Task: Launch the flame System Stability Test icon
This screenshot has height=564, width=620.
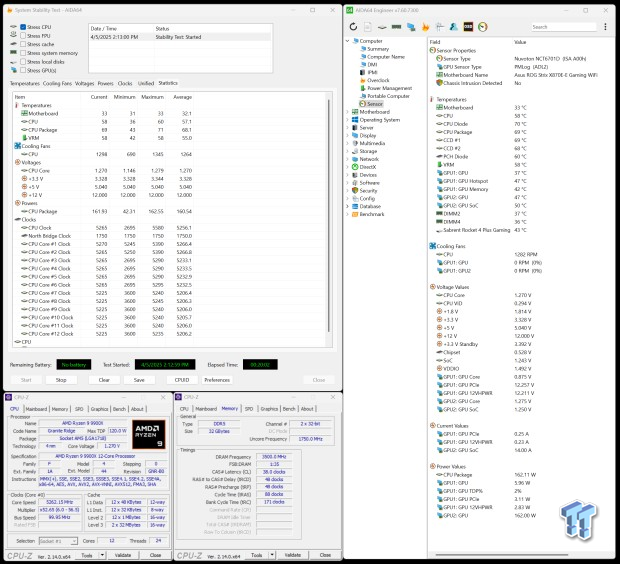Action: coord(425,26)
